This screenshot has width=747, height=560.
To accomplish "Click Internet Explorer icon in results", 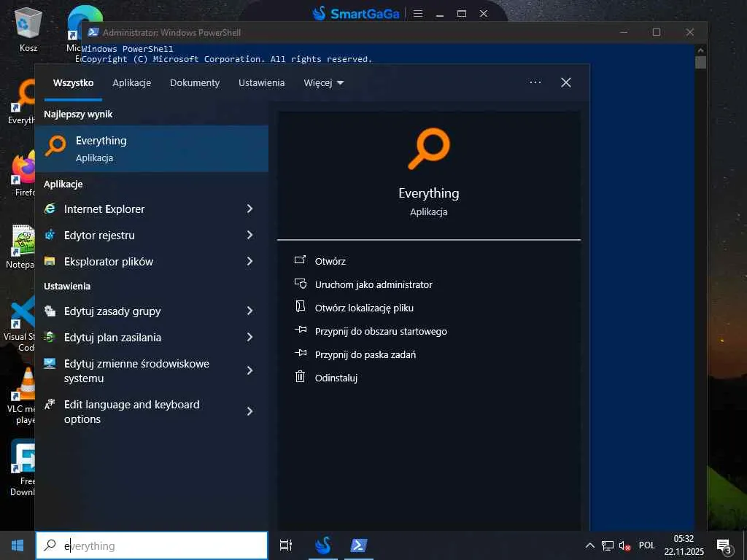I will [50, 209].
